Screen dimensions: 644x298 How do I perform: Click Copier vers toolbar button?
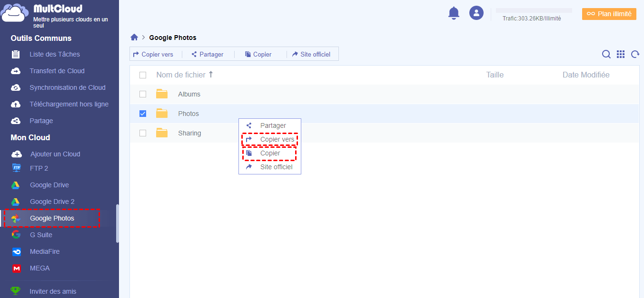pyautogui.click(x=153, y=54)
